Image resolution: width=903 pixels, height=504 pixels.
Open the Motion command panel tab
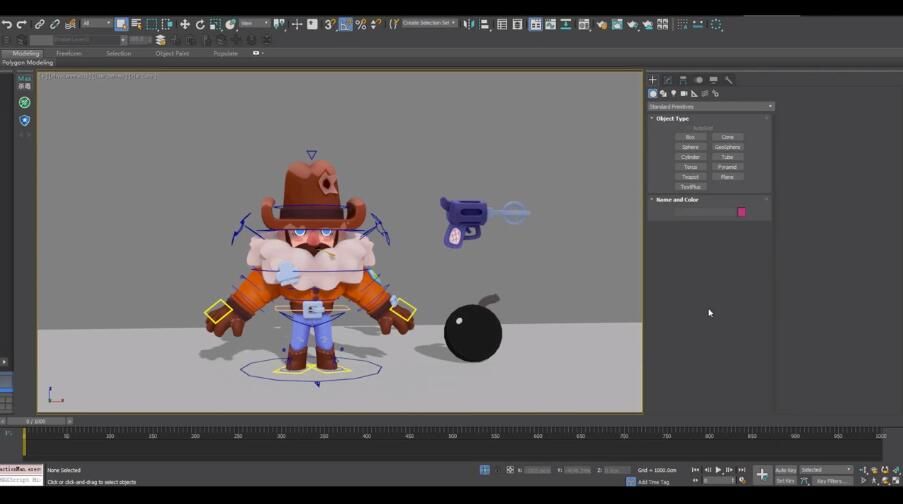(699, 80)
